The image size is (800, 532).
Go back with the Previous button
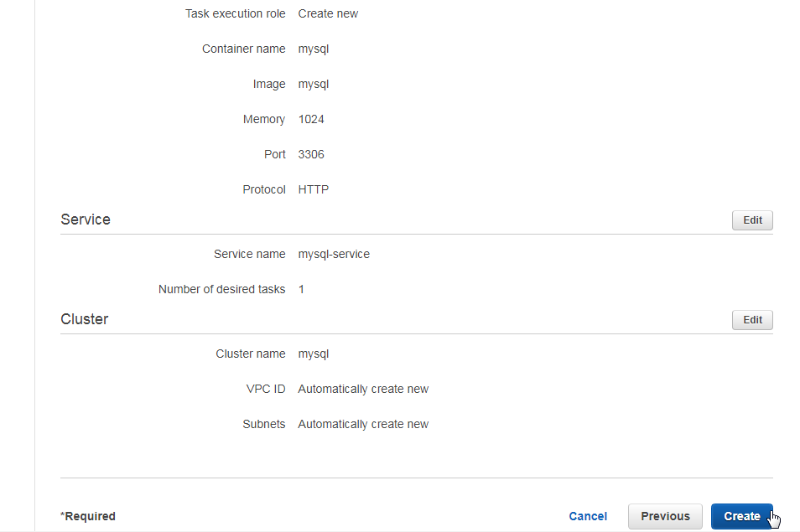pos(665,516)
